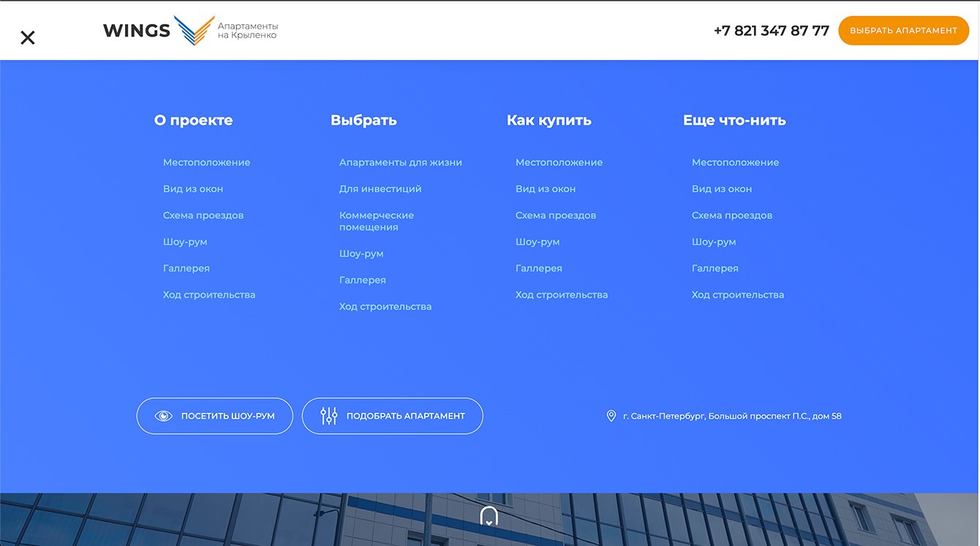Click the eye icon in Посетить шоу-рум

click(164, 416)
